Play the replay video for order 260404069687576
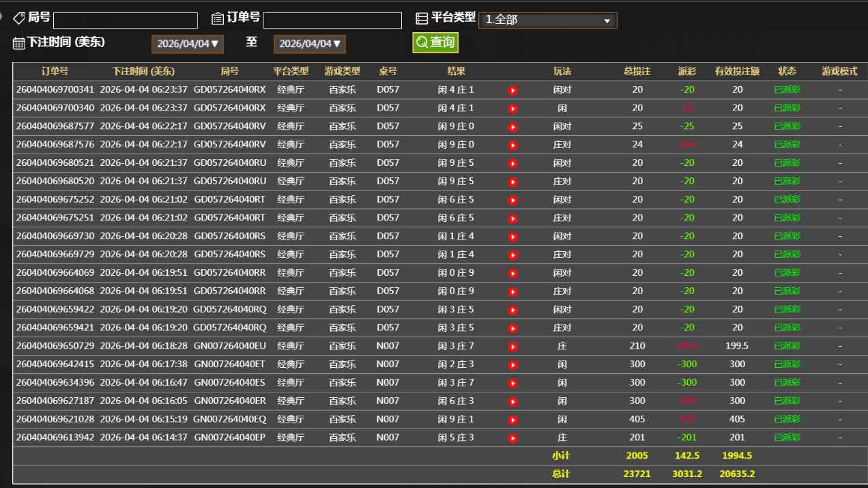The image size is (868, 488). click(512, 145)
